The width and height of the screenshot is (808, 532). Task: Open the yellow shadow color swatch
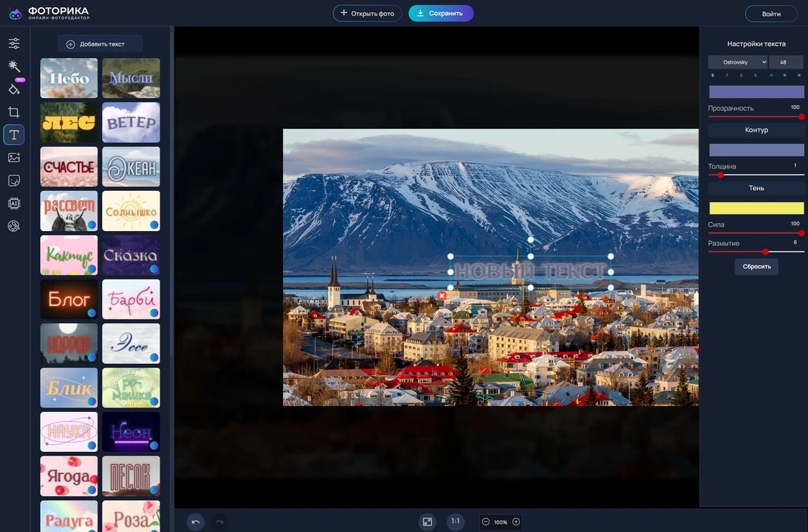pos(757,208)
